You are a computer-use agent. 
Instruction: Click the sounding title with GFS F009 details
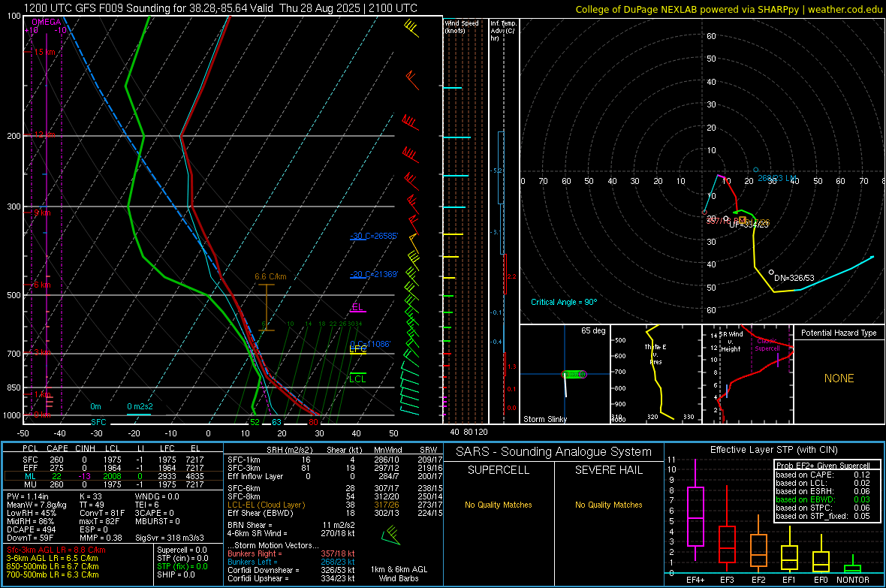coord(220,8)
